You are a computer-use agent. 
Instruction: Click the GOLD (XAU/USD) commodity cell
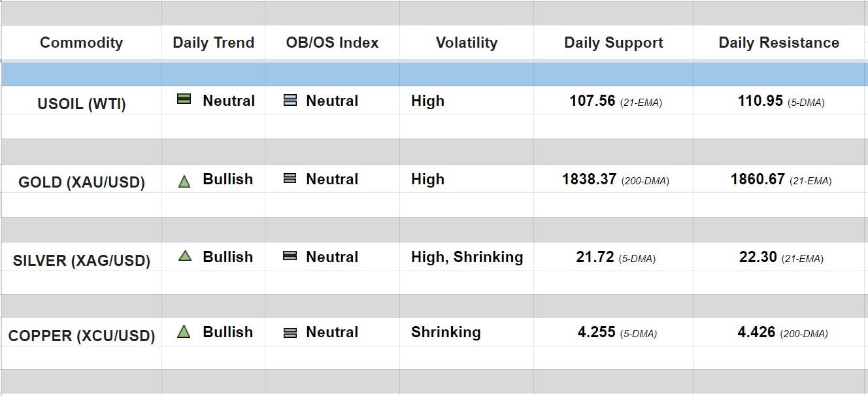pos(82,182)
